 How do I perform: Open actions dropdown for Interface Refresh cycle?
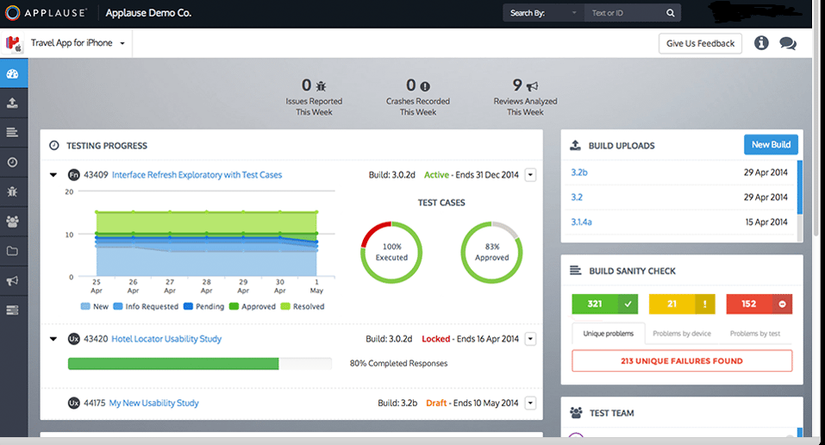tap(530, 175)
